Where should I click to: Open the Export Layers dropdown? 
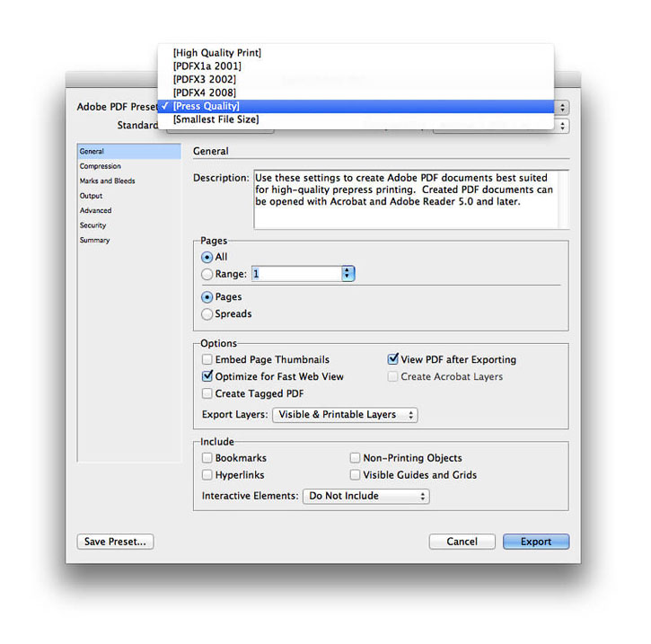click(345, 415)
